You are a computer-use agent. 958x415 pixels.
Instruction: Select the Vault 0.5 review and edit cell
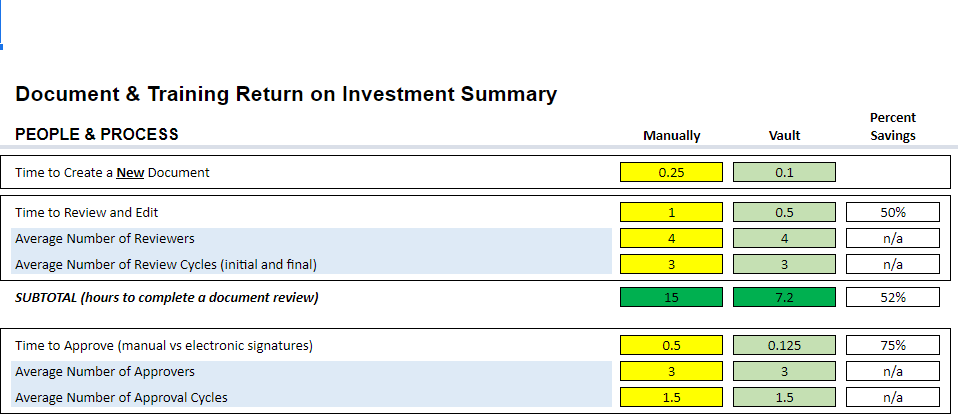tap(784, 212)
